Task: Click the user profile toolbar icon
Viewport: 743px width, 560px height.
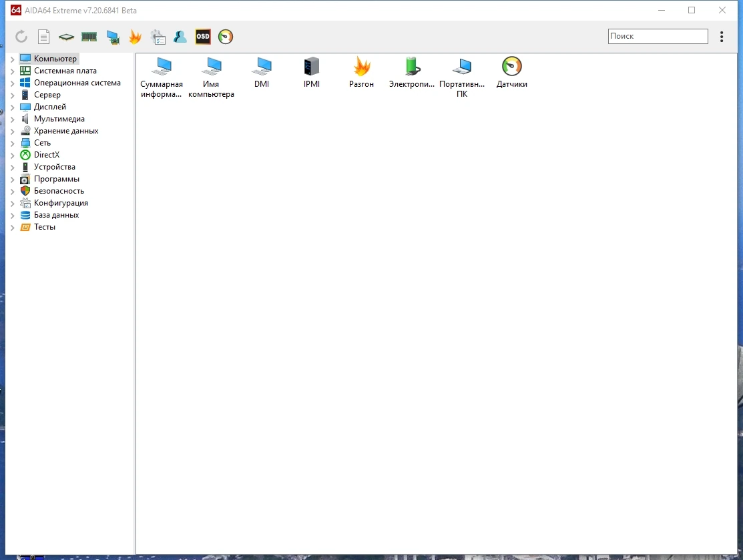Action: click(180, 37)
